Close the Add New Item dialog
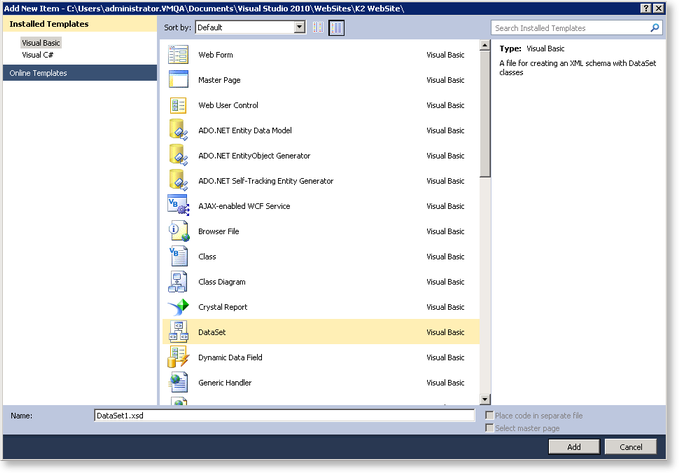Viewport: 679px width, 473px height. point(658,8)
